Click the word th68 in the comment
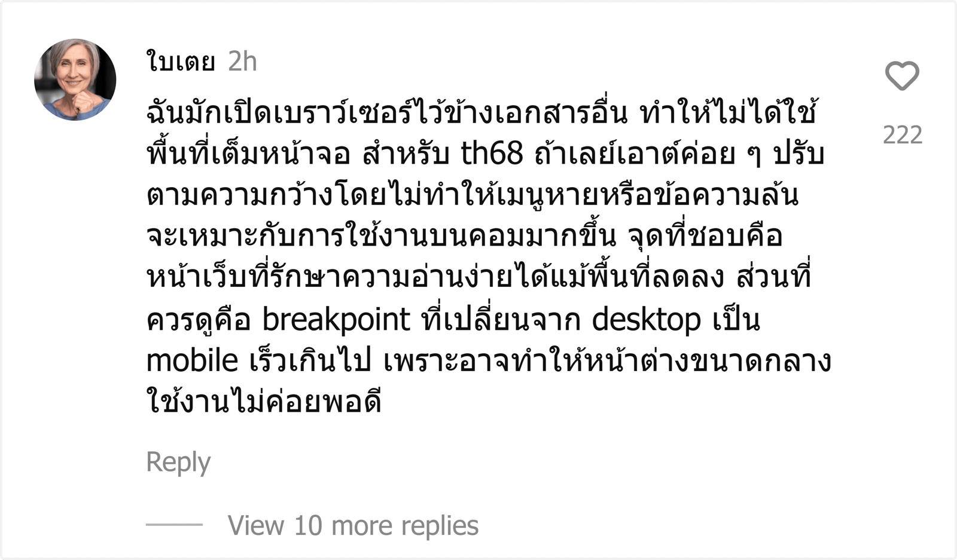Viewport: 957px width, 560px height. (492, 154)
